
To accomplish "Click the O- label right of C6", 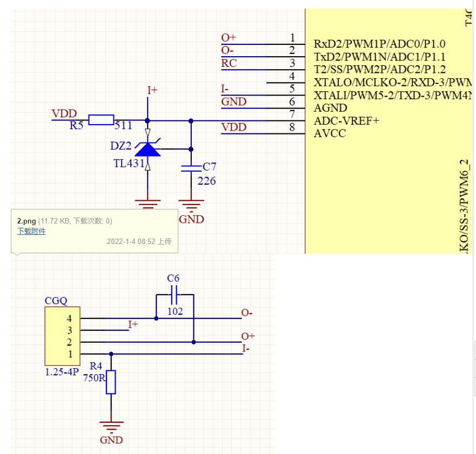I will pos(247,313).
